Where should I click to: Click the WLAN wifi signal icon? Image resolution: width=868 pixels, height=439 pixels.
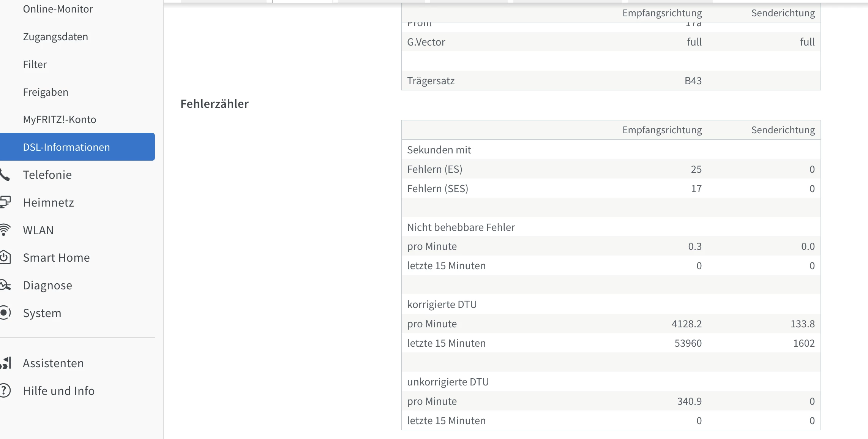[5, 230]
